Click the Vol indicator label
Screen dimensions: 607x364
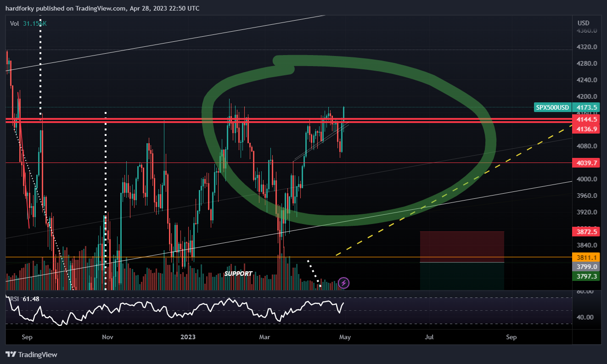click(x=15, y=23)
